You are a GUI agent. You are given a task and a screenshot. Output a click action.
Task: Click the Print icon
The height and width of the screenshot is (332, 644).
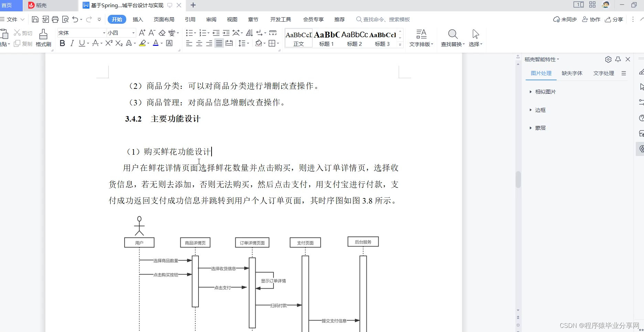55,19
